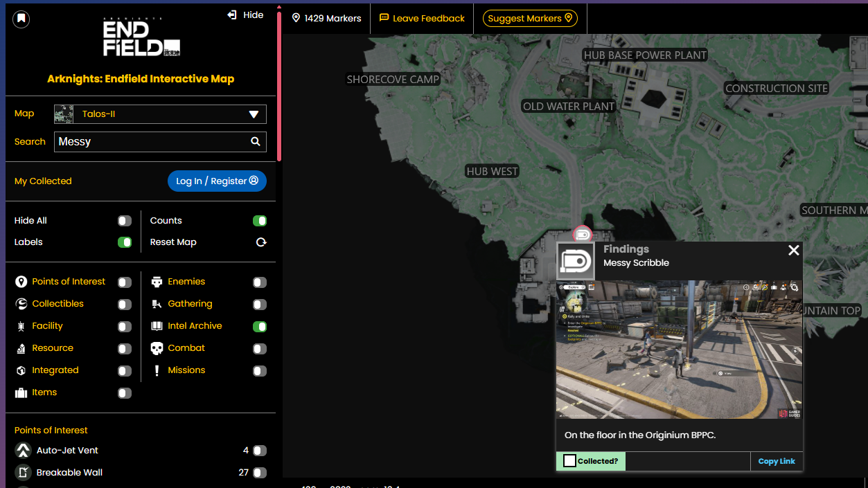Image resolution: width=868 pixels, height=488 pixels.
Task: Turn off the Counts toggle
Action: tap(260, 221)
